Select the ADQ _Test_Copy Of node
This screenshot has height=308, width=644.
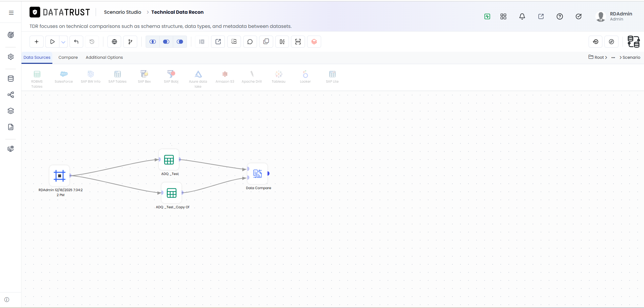172,193
